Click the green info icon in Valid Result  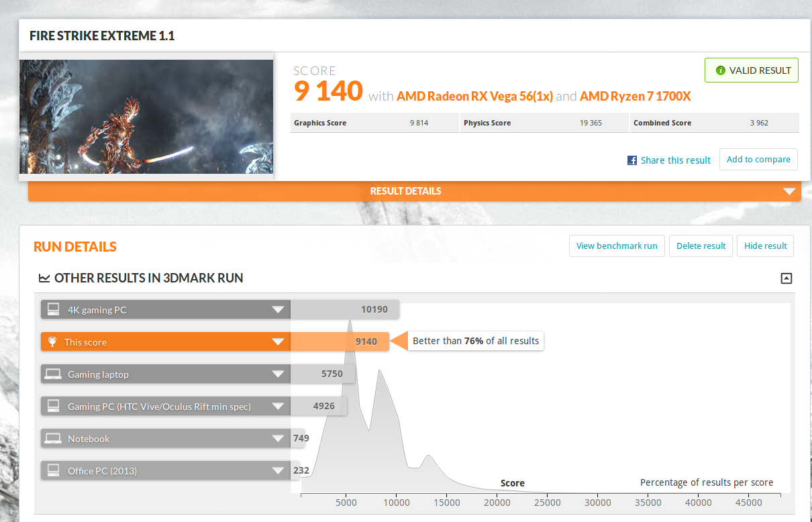coord(721,70)
